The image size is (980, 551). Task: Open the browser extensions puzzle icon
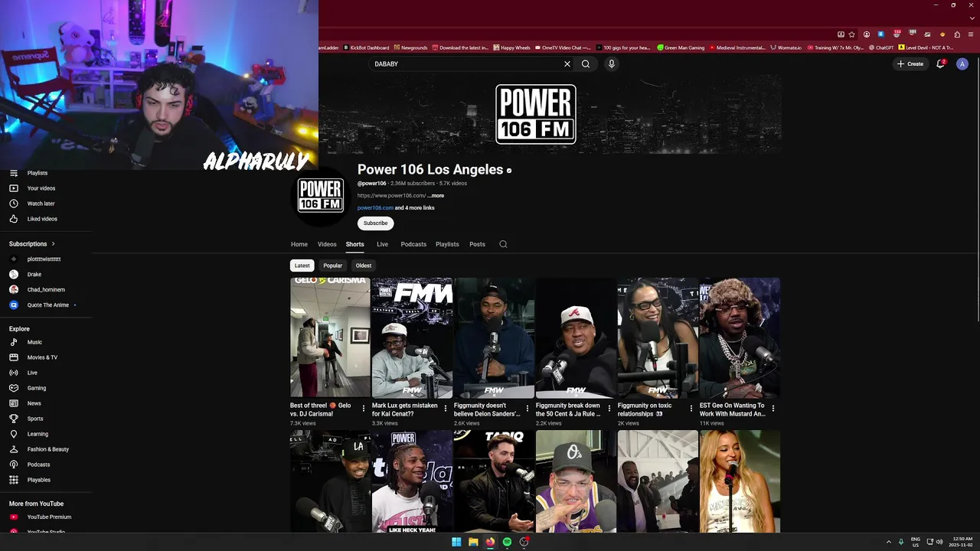point(957,34)
